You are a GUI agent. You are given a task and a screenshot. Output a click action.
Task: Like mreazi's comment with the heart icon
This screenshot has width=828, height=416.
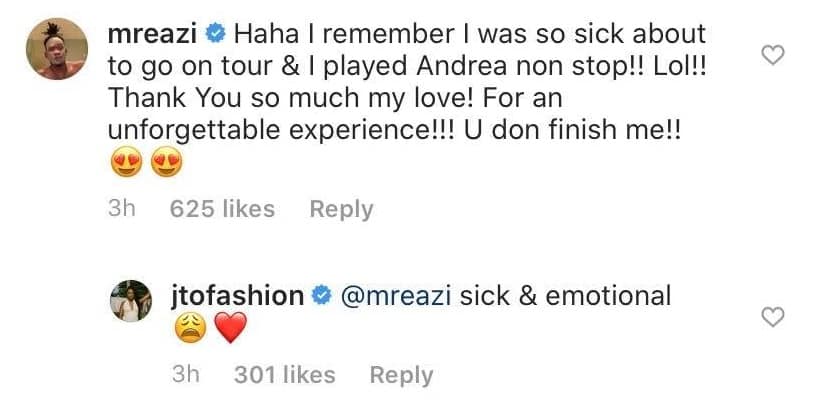[x=773, y=56]
